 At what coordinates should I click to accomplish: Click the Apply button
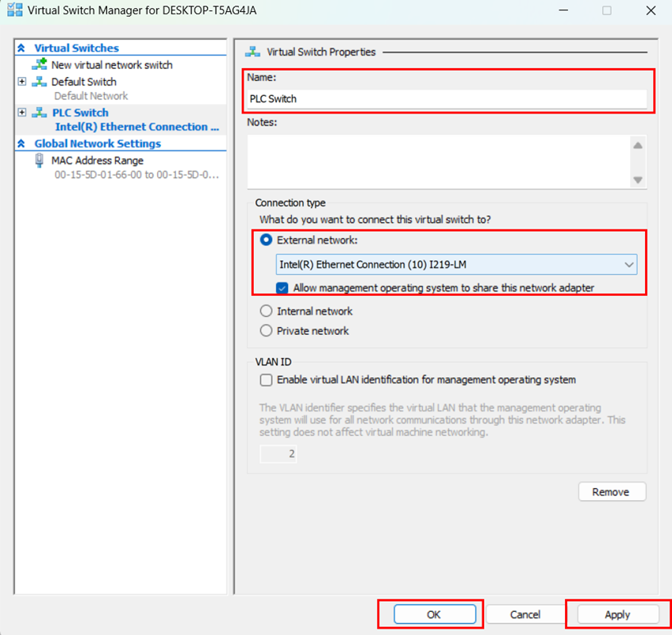pyautogui.click(x=616, y=614)
